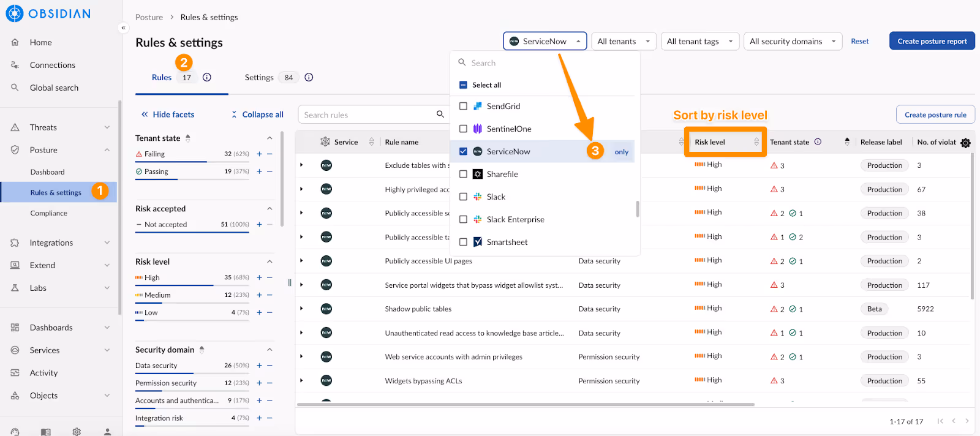Check the SentinelOne checkbox
Image resolution: width=980 pixels, height=436 pixels.
[463, 129]
